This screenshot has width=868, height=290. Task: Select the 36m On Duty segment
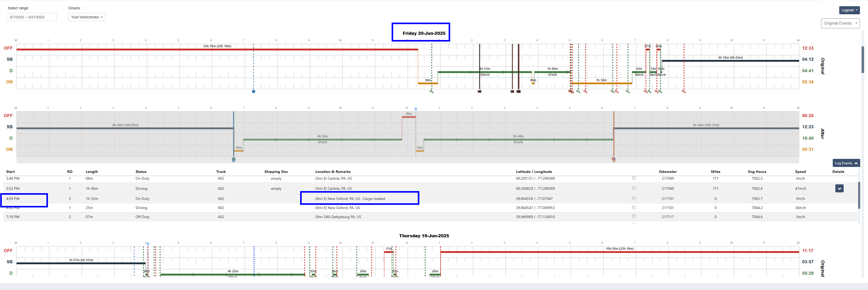click(428, 83)
